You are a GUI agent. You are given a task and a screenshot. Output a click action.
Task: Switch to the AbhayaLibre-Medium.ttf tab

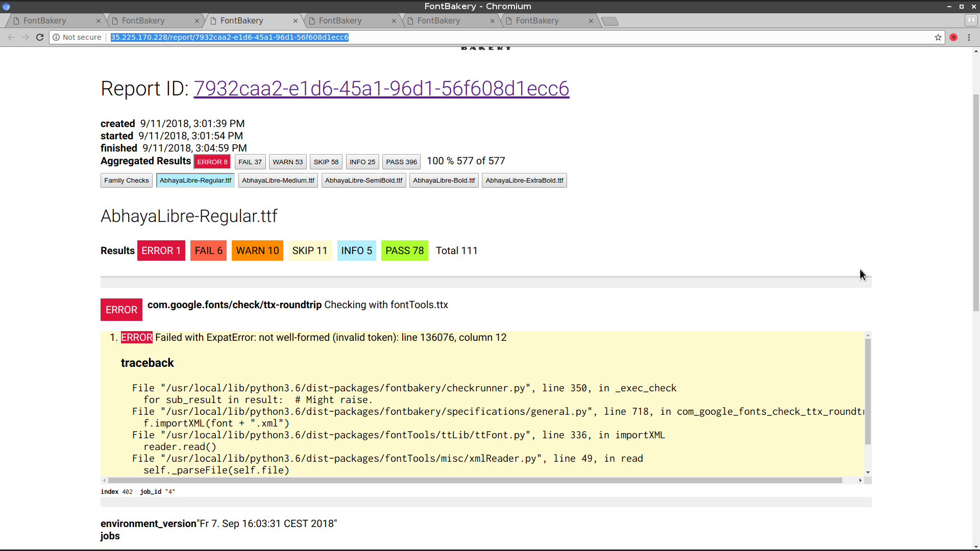pos(278,180)
